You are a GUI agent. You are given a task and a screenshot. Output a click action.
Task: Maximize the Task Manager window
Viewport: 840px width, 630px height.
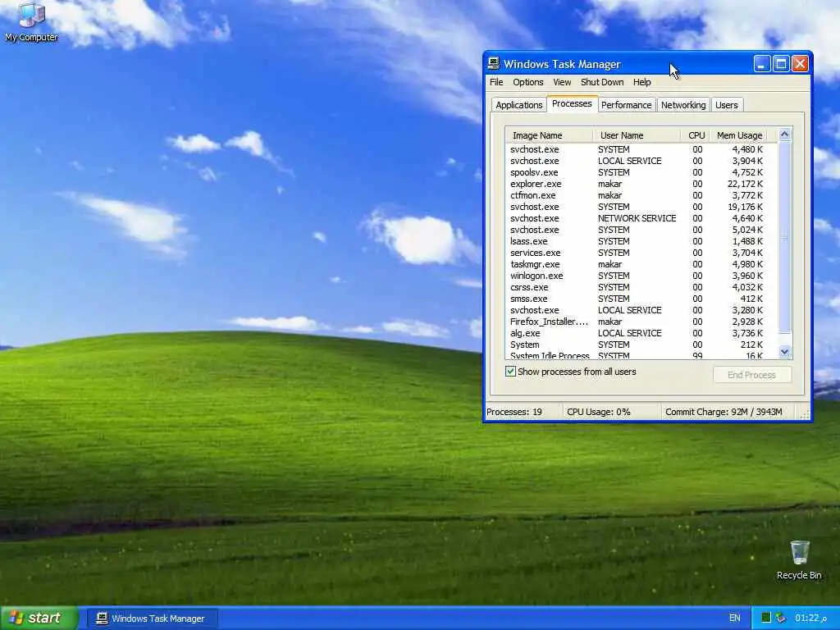(781, 64)
